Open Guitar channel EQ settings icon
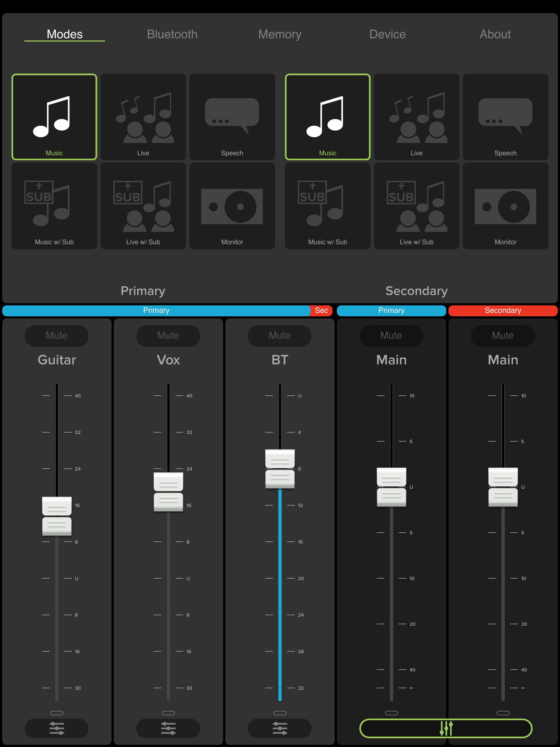560x747 pixels. 56,728
